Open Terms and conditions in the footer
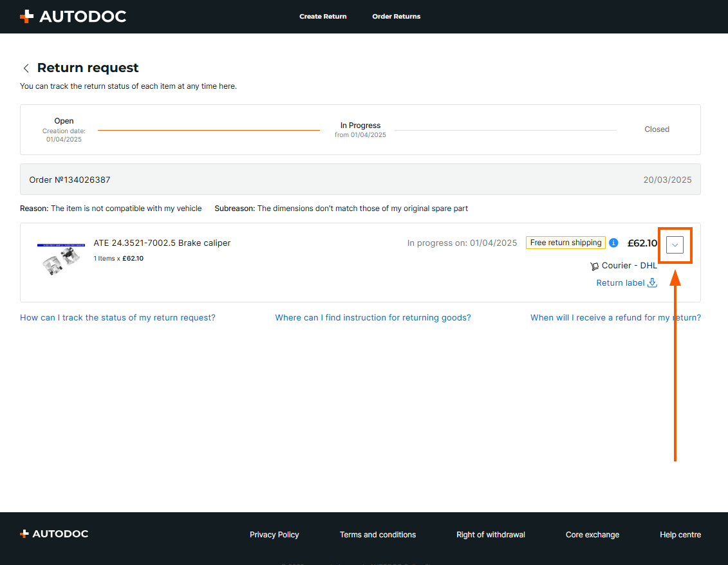Screen dimensions: 728x565 (x=378, y=535)
